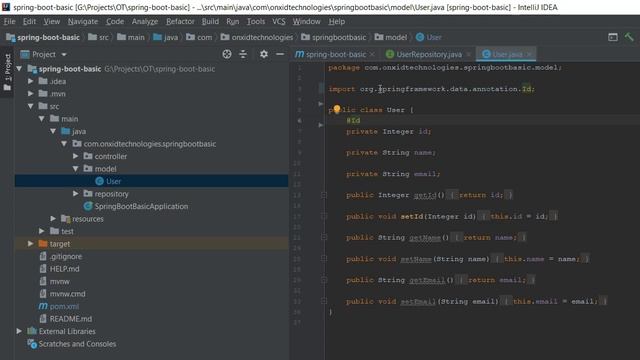Collapse the model package
Screen dimensions: 640x360
[x=76, y=169]
